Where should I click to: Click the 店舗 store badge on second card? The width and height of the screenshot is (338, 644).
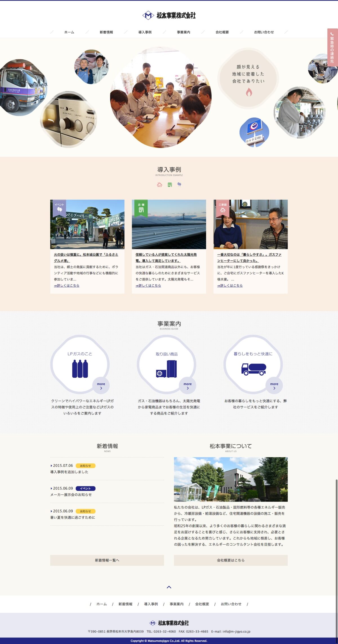coord(141,208)
